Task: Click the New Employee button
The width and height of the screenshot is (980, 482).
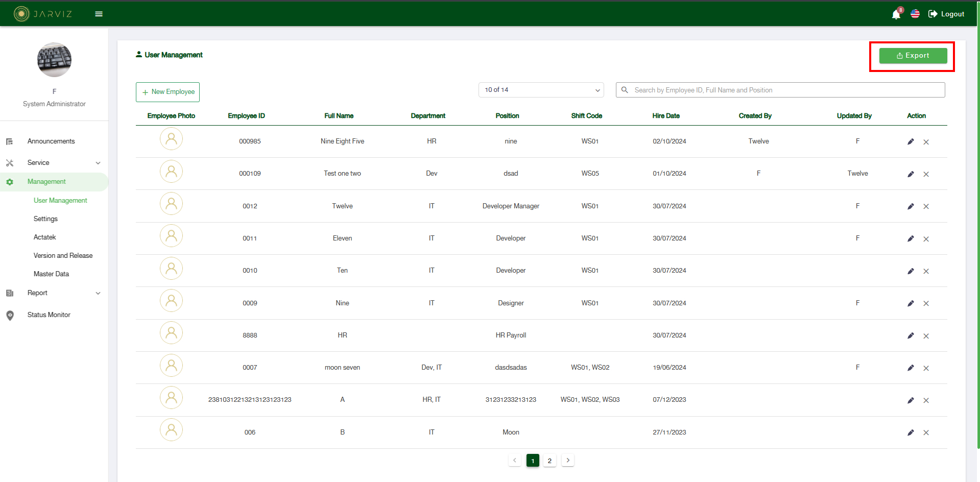Action: click(168, 92)
